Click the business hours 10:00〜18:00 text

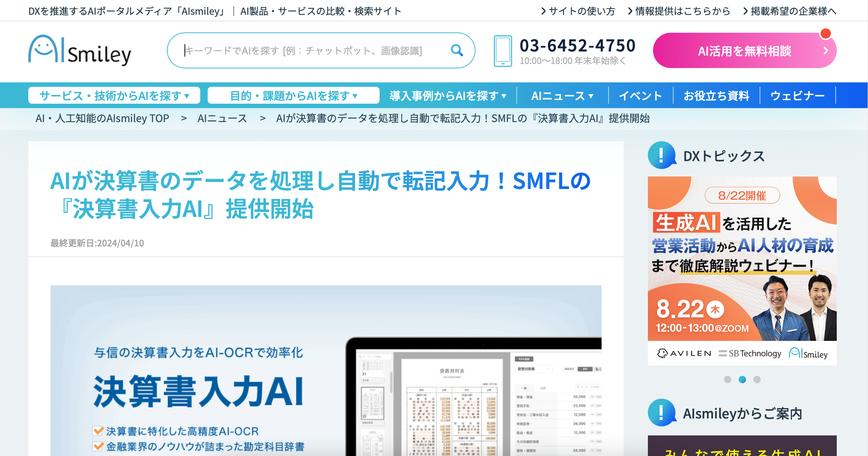pos(573,61)
